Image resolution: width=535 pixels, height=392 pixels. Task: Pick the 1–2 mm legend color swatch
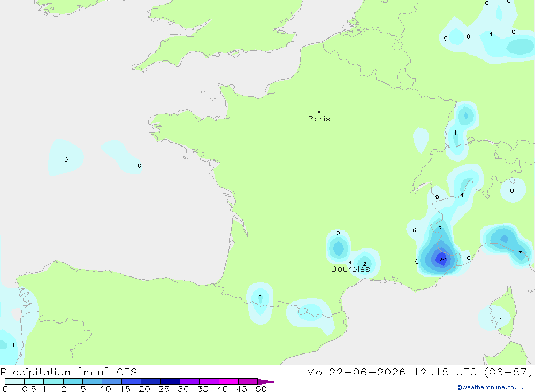53,381
